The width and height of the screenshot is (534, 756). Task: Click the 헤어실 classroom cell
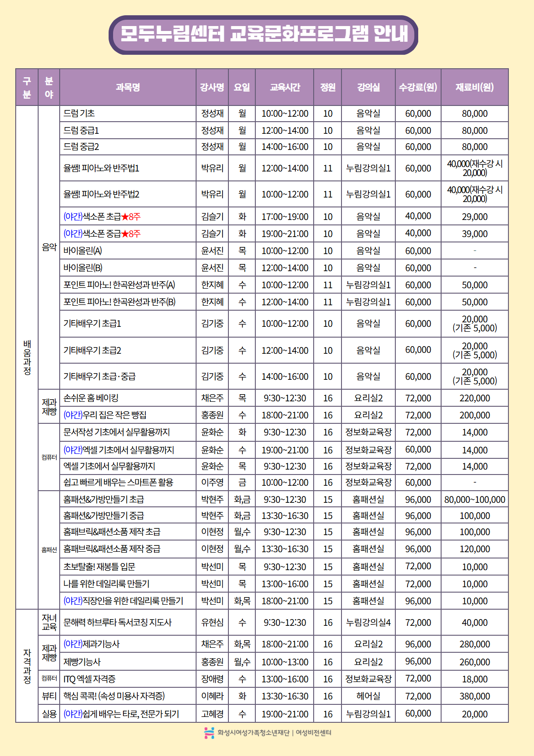pyautogui.click(x=368, y=696)
